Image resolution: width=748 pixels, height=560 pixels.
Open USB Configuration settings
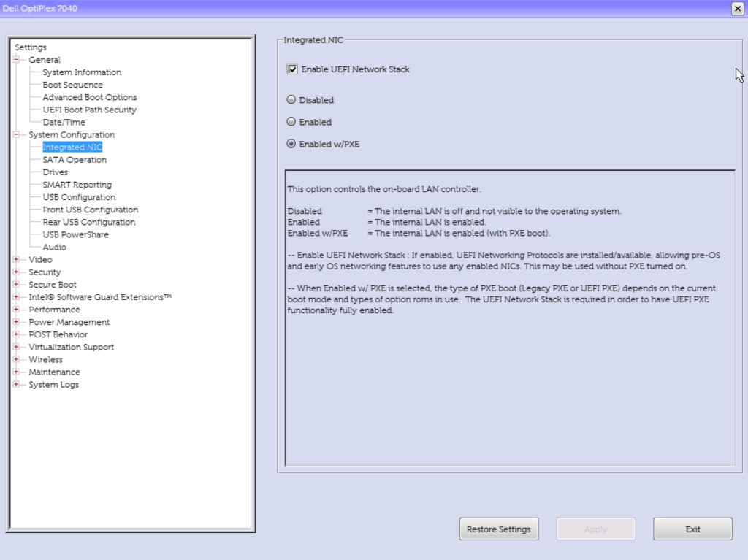pyautogui.click(x=79, y=197)
